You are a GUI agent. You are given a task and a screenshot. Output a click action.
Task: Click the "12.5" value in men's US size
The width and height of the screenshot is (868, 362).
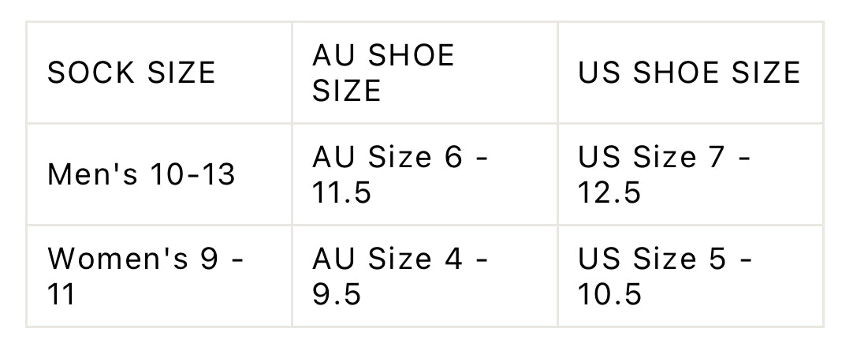click(609, 192)
